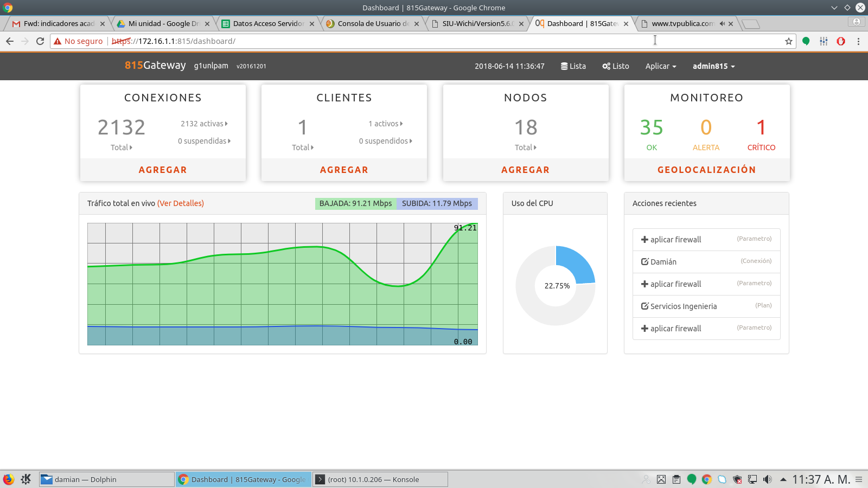Click AGREGAR under Conexiones
Image resolution: width=868 pixels, height=488 pixels.
click(163, 170)
